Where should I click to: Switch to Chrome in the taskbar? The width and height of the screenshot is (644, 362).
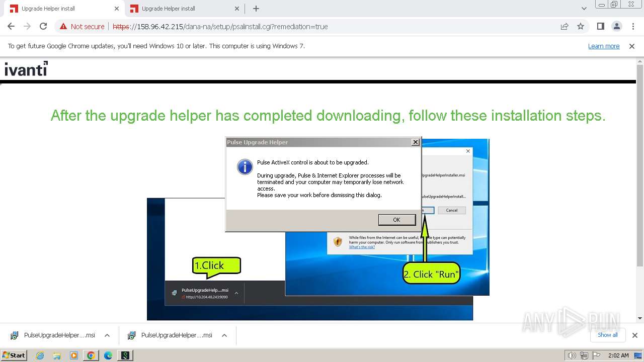(x=91, y=355)
